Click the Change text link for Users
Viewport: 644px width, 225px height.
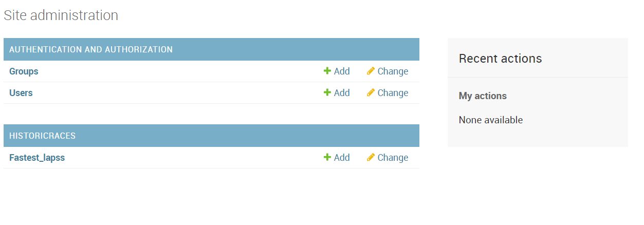(x=393, y=93)
